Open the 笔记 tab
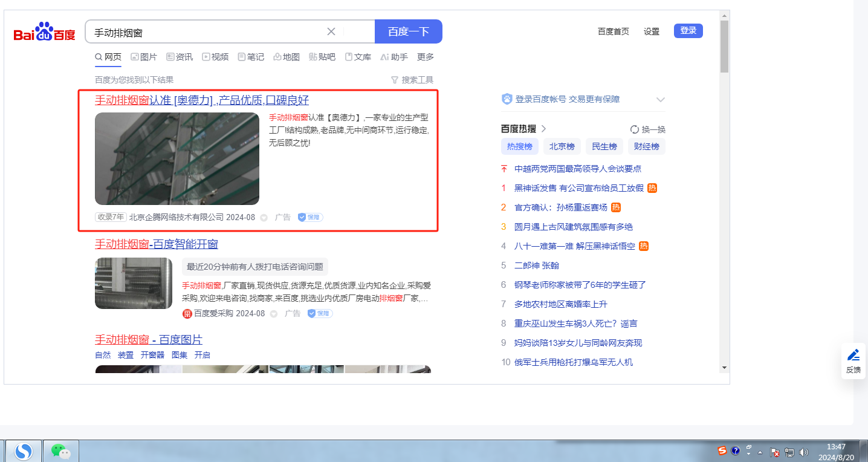The height and width of the screenshot is (462, 868). [x=251, y=57]
